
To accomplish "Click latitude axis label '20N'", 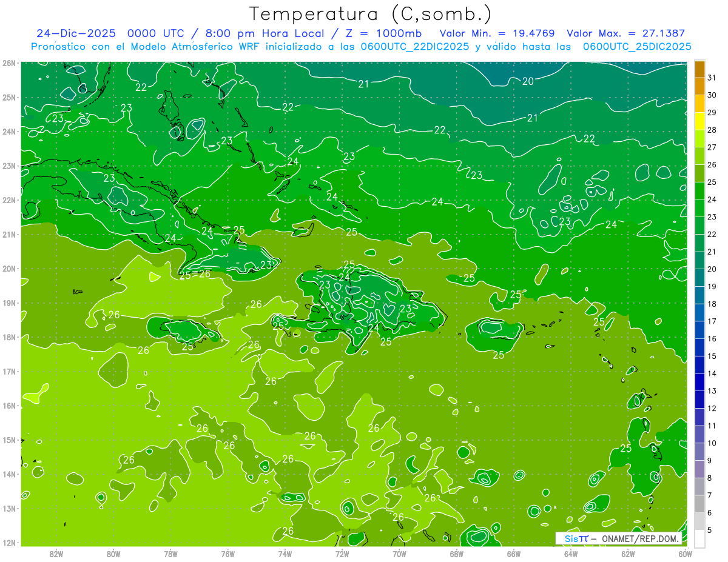I will coord(9,269).
